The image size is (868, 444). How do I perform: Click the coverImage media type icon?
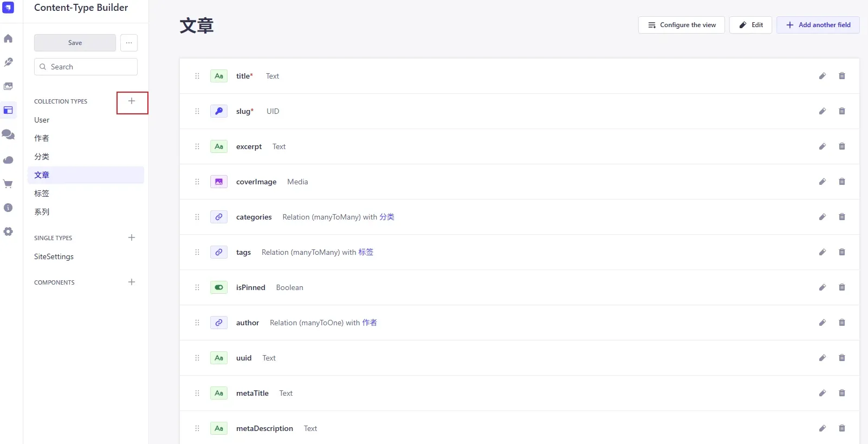pos(219,182)
